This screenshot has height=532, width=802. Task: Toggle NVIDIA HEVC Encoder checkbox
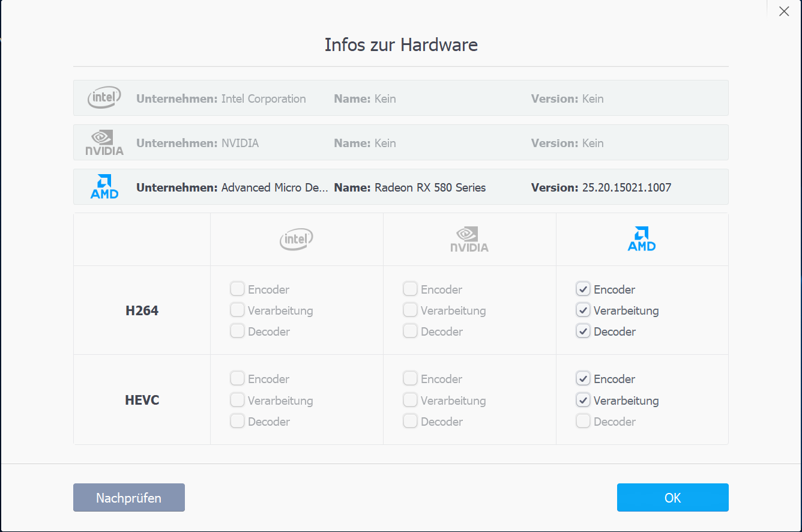pyautogui.click(x=410, y=379)
